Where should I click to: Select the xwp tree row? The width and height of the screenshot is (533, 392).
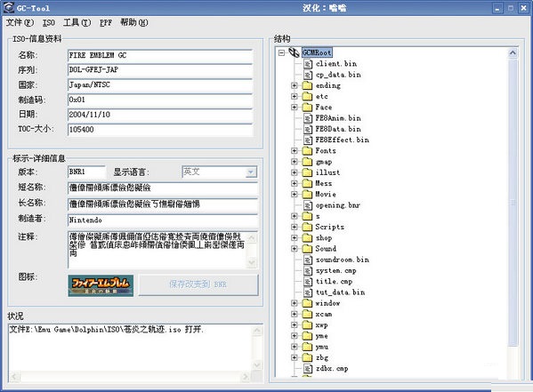[321, 325]
